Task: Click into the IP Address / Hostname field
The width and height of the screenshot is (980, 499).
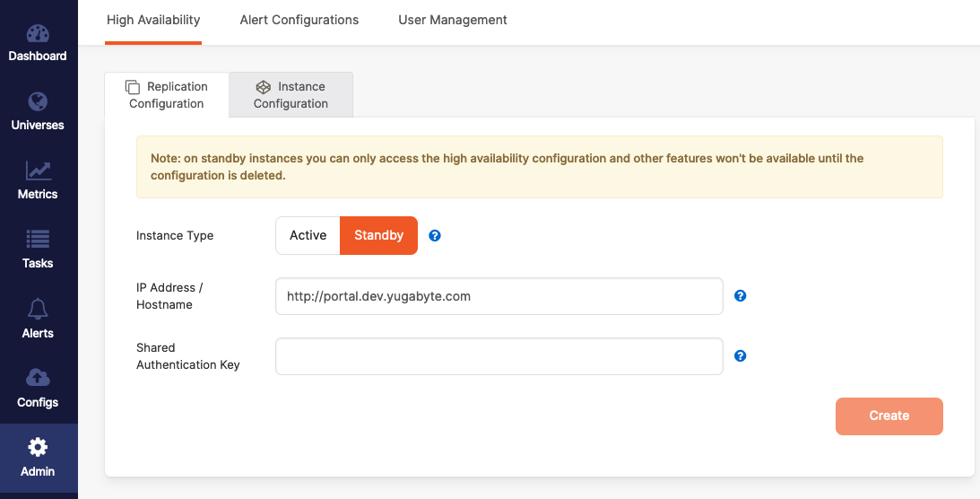Action: pyautogui.click(x=499, y=296)
